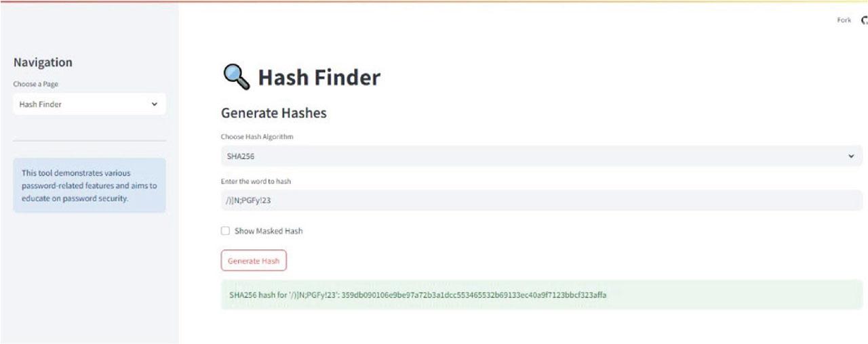
Task: Open the GitHub icon in top-right corner
Action: pyautogui.click(x=865, y=20)
